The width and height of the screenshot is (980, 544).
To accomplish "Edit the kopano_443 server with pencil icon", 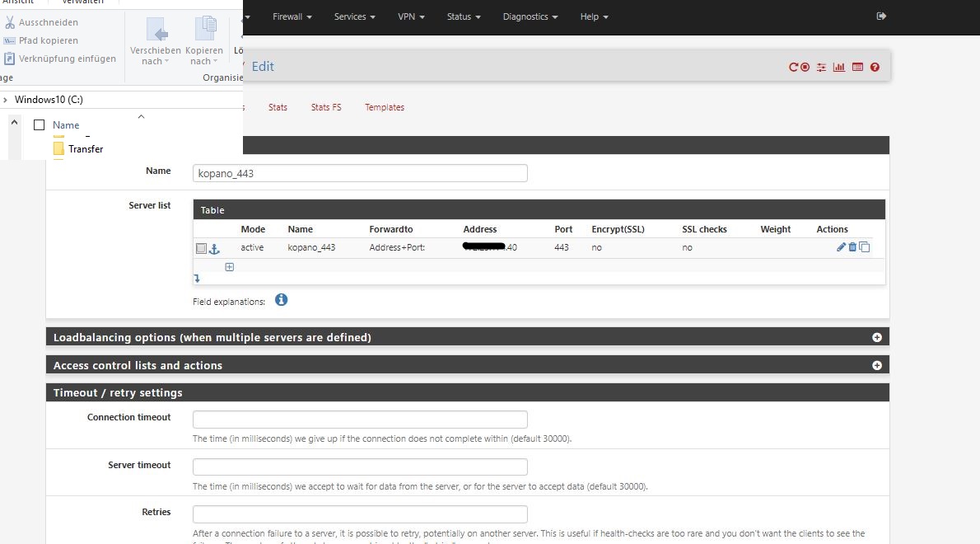I will [841, 247].
